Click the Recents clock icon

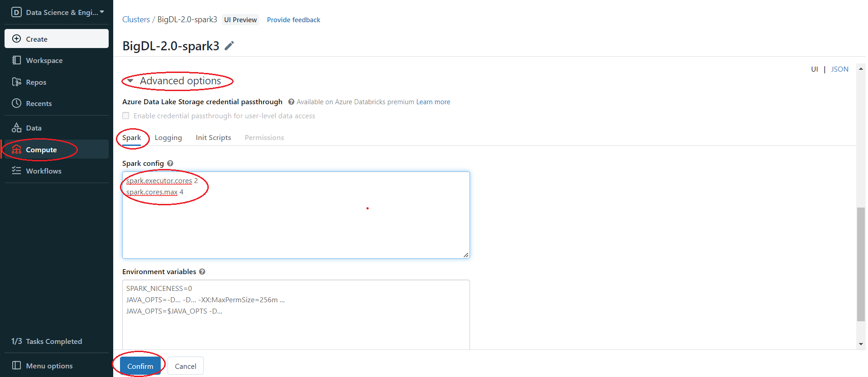(16, 103)
